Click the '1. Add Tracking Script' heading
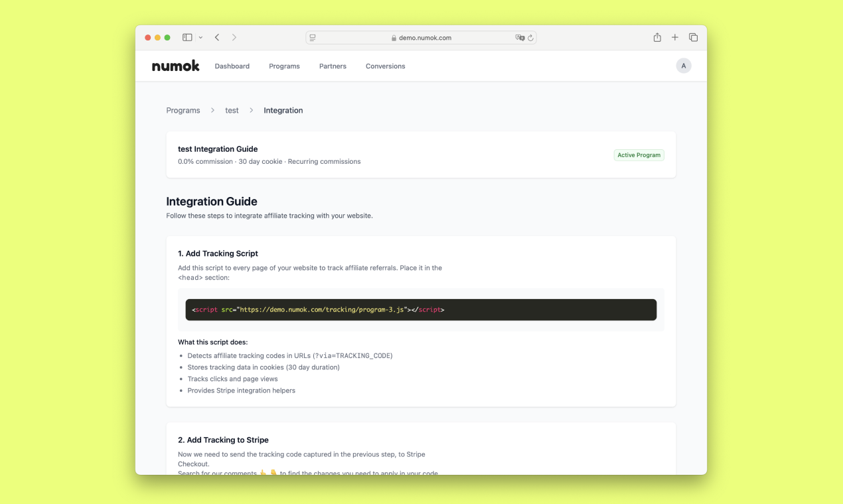This screenshot has height=504, width=843. coord(218,253)
